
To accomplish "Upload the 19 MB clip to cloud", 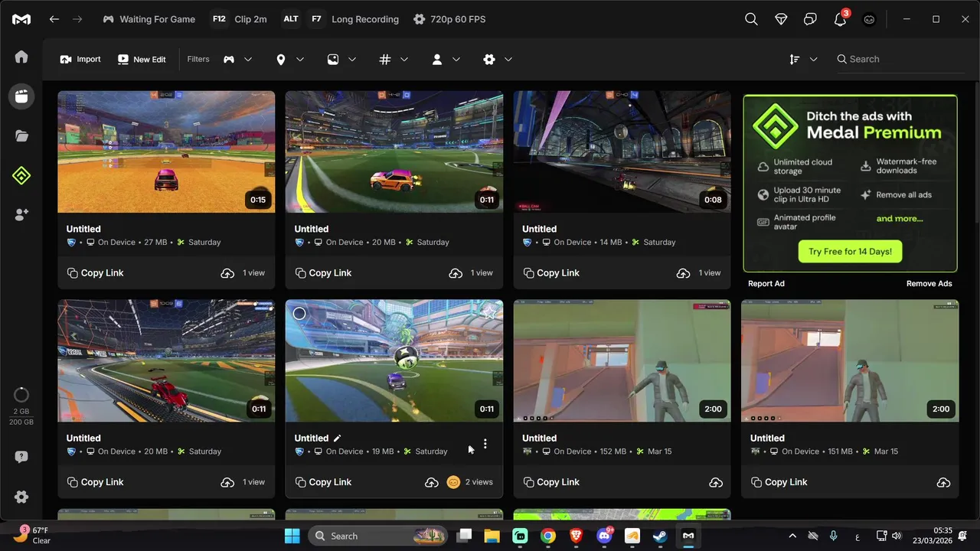I will [x=432, y=482].
